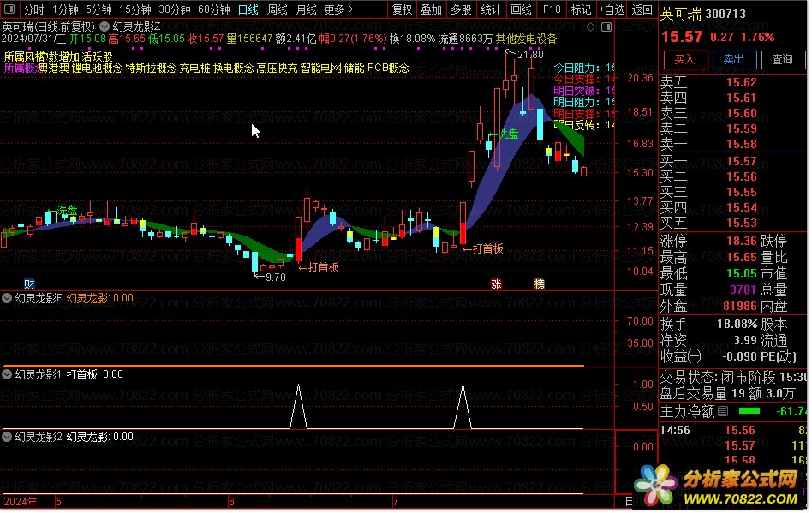This screenshot has width=812, height=513.
Task: Click the 换电概念 concept label
Action: click(233, 69)
